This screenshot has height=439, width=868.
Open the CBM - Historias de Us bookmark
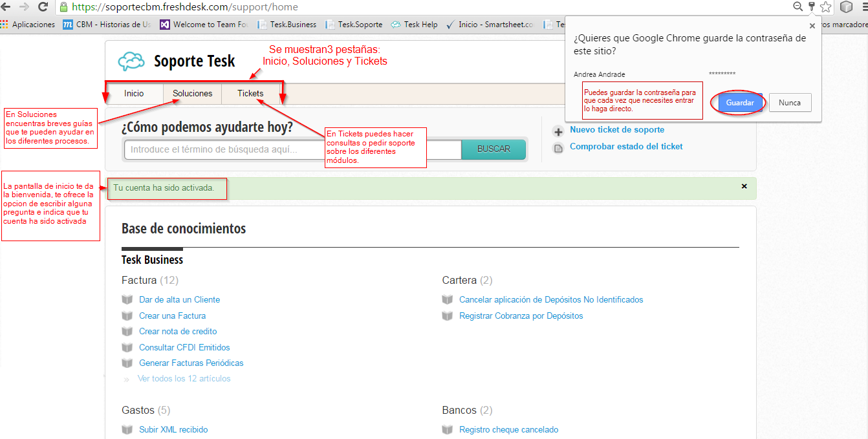[107, 25]
